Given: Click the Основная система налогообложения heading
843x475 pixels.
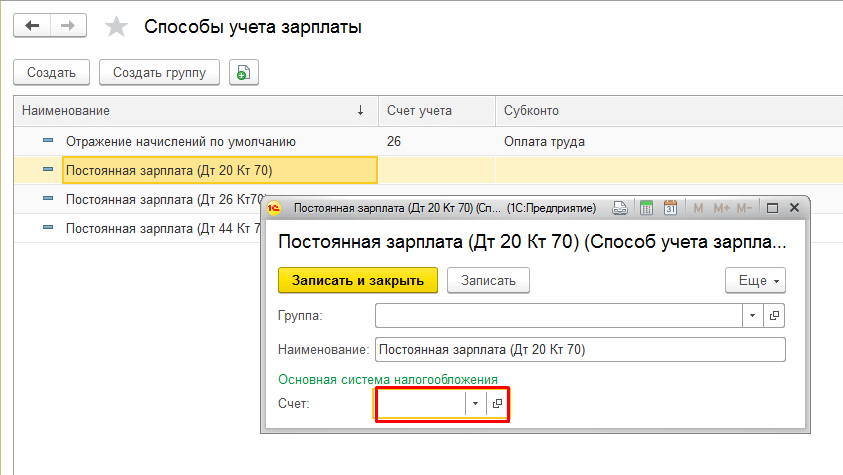Looking at the screenshot, I should click(388, 379).
